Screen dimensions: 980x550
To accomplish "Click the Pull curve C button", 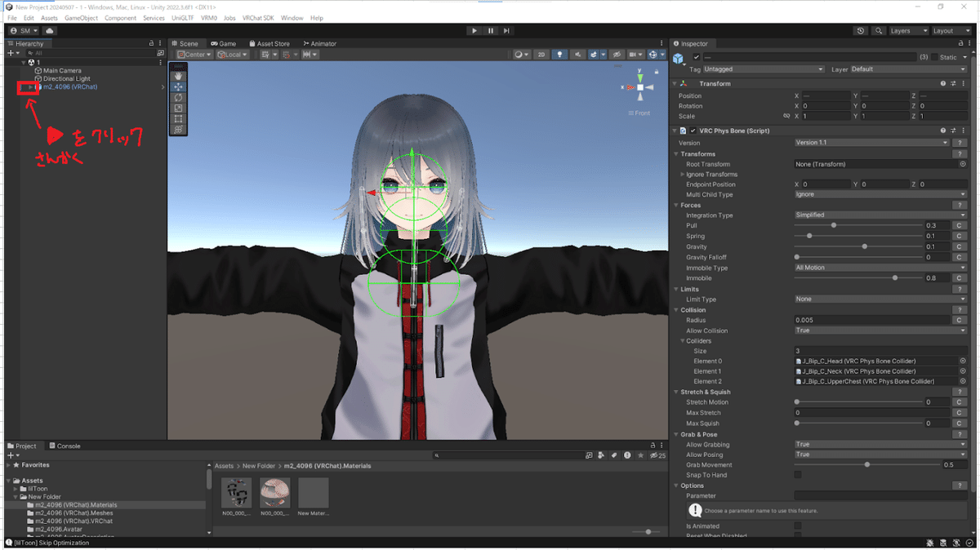I will [960, 225].
